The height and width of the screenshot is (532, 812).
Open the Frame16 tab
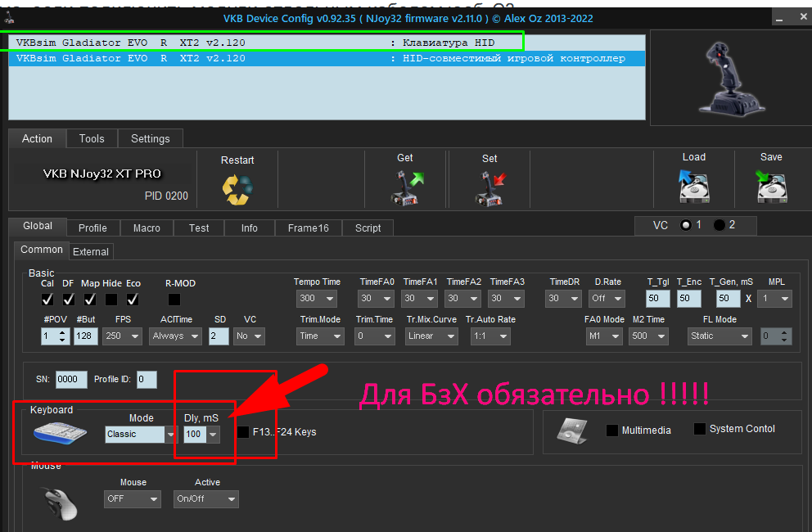point(308,228)
